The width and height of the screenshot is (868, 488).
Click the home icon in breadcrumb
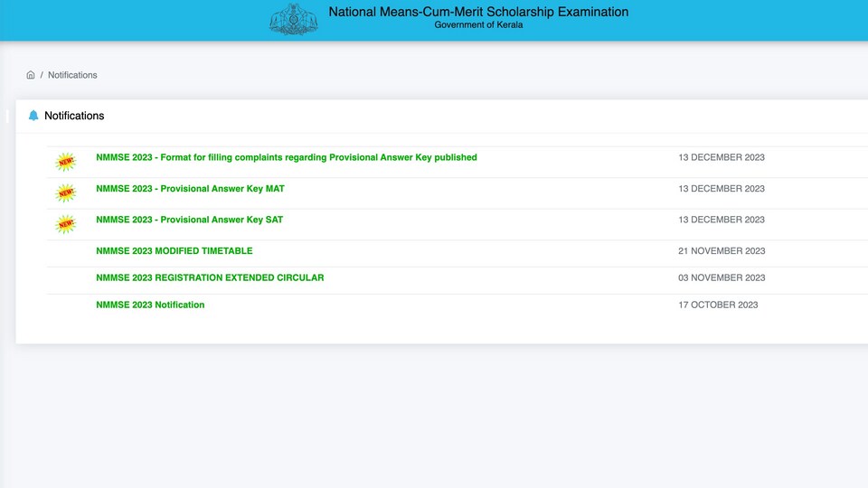(31, 75)
